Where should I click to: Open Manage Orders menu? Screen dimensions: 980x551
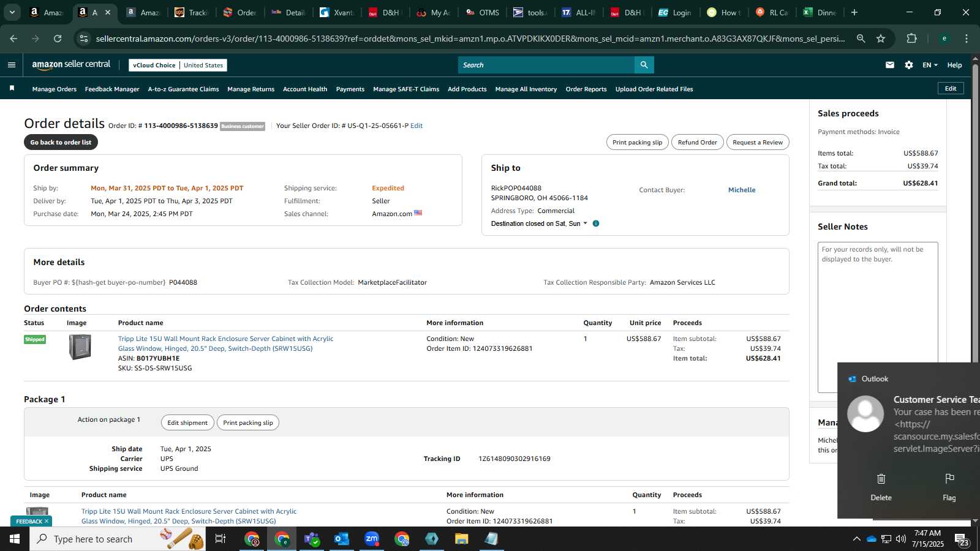55,89
